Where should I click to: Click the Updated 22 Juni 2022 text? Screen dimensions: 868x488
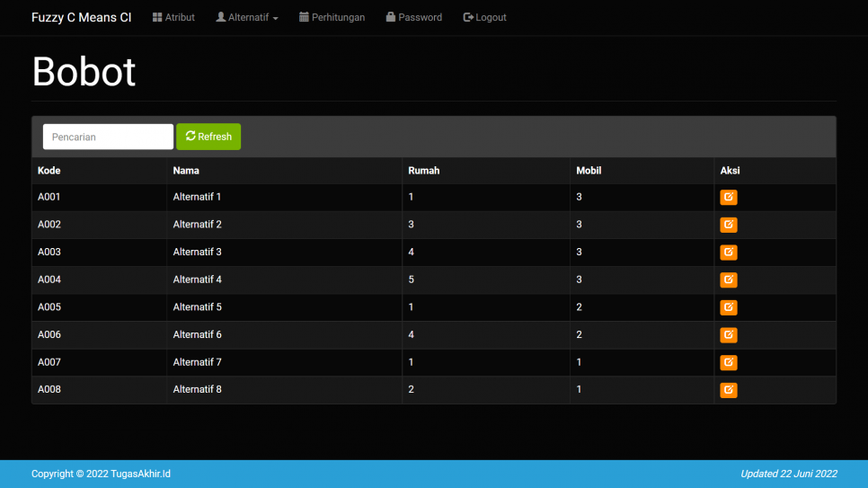click(789, 474)
